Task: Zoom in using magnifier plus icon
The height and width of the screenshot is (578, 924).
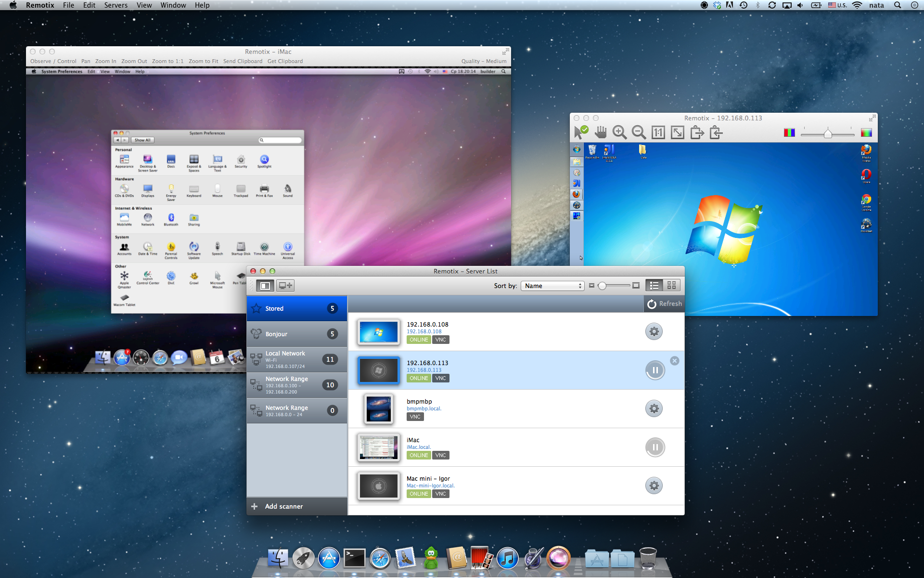Action: click(619, 132)
